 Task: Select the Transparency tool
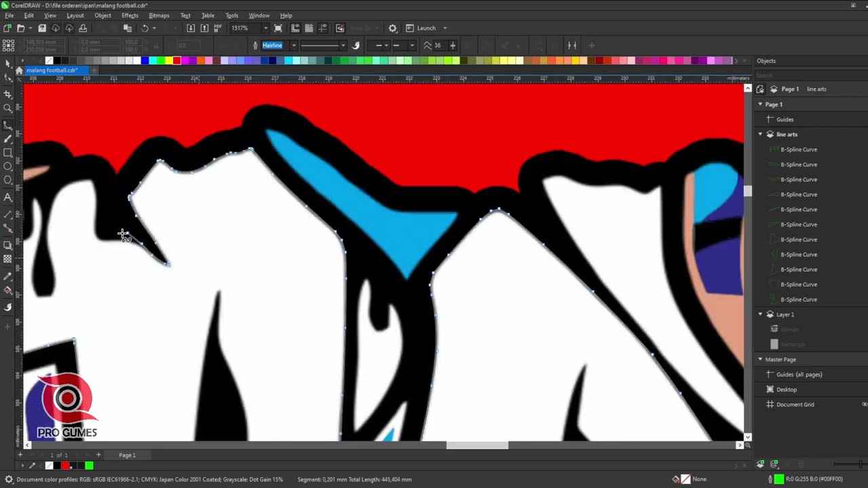click(x=7, y=259)
